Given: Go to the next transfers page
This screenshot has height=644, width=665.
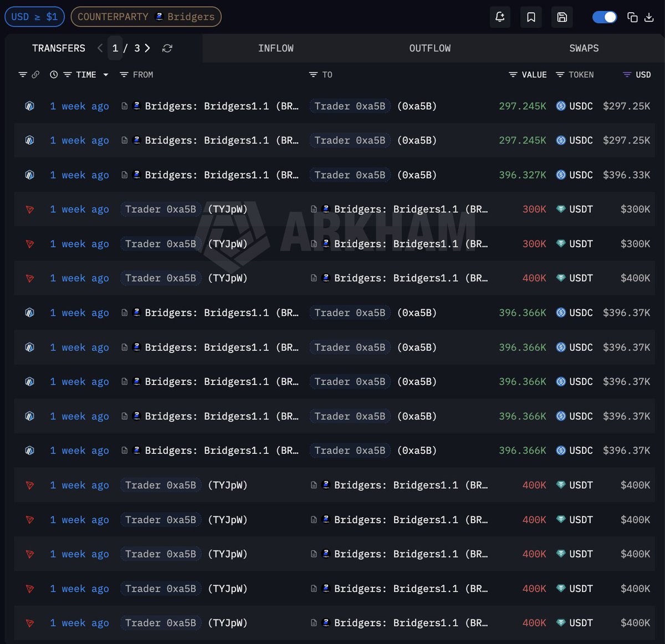Looking at the screenshot, I should coord(147,48).
